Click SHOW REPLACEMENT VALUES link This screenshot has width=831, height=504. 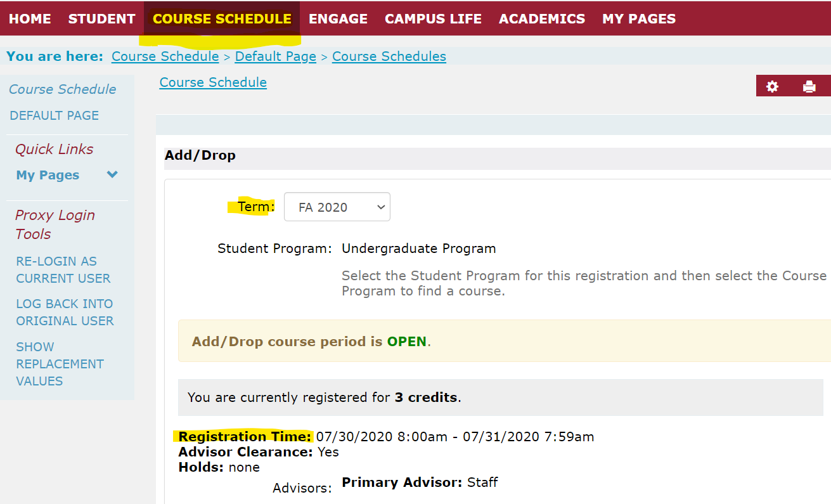click(60, 364)
